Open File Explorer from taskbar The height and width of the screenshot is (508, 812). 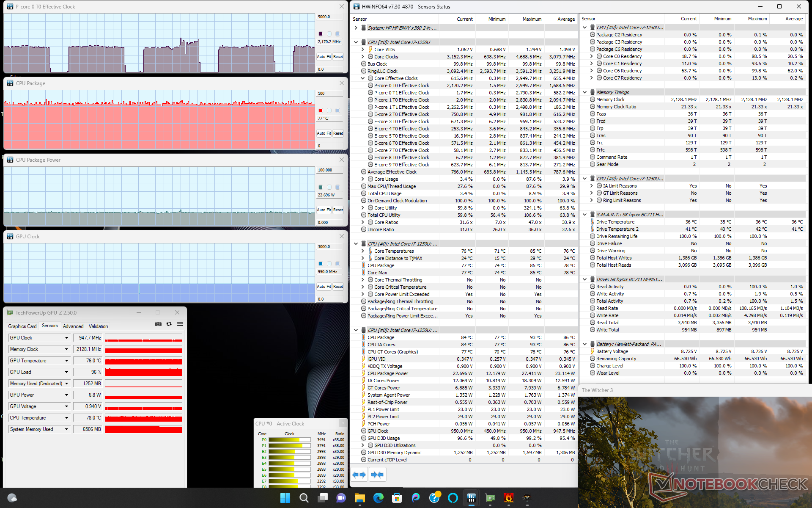(359, 498)
